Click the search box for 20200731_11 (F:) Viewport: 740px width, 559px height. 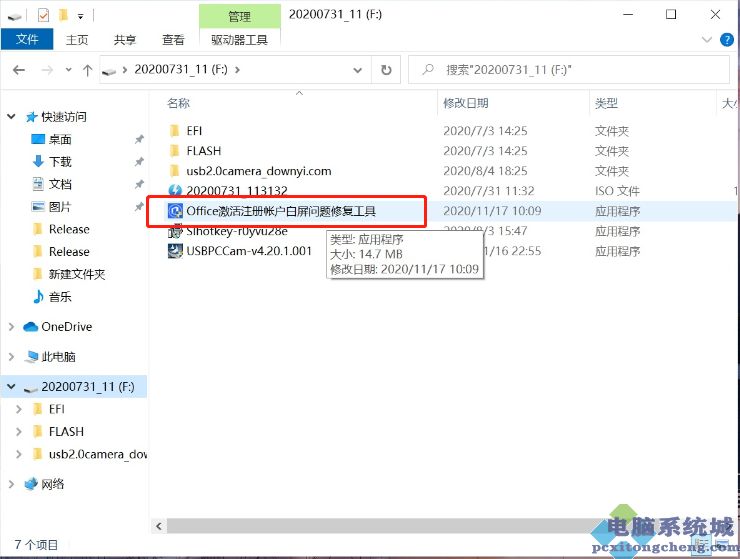pyautogui.click(x=569, y=70)
